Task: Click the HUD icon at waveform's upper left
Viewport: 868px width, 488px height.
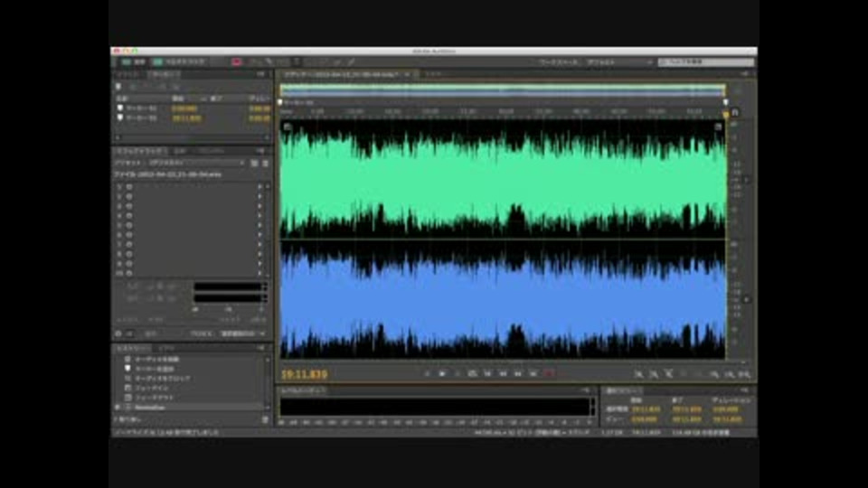Action: pos(288,127)
